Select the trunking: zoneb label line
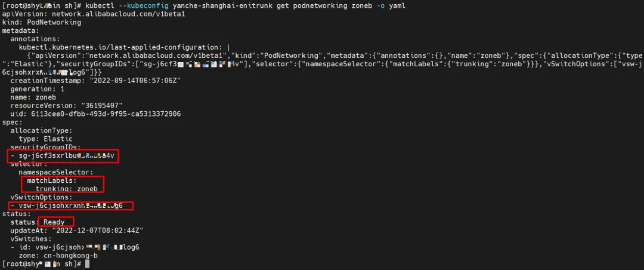The height and width of the screenshot is (270, 644). (66, 189)
